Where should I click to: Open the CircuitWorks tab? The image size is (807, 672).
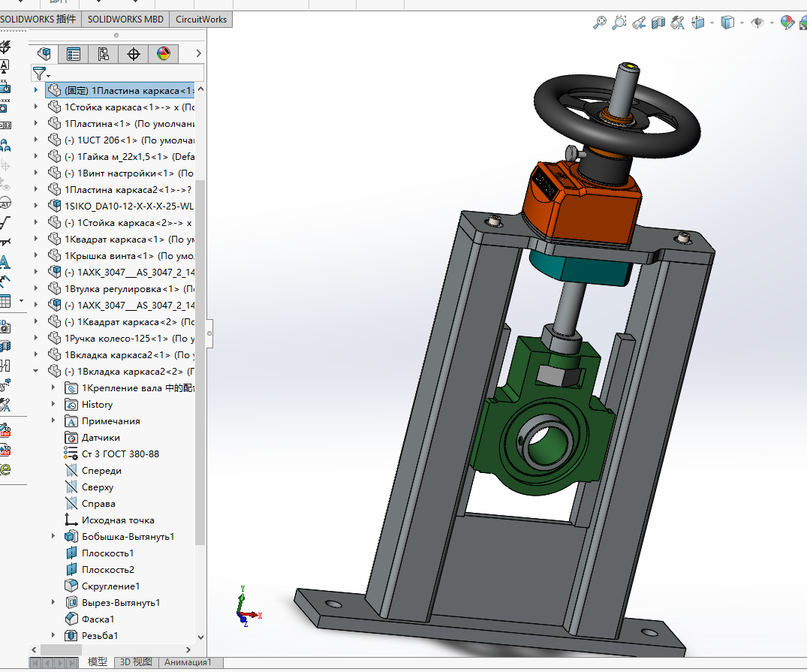(x=201, y=19)
